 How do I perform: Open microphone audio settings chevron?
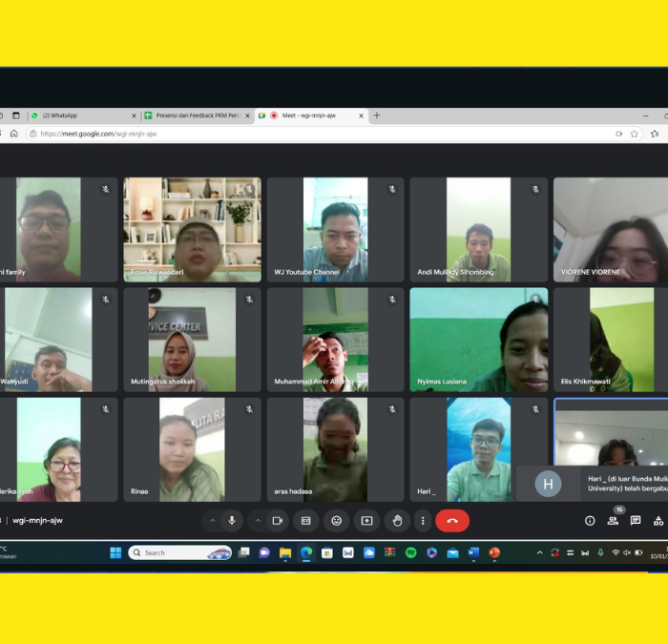click(213, 521)
